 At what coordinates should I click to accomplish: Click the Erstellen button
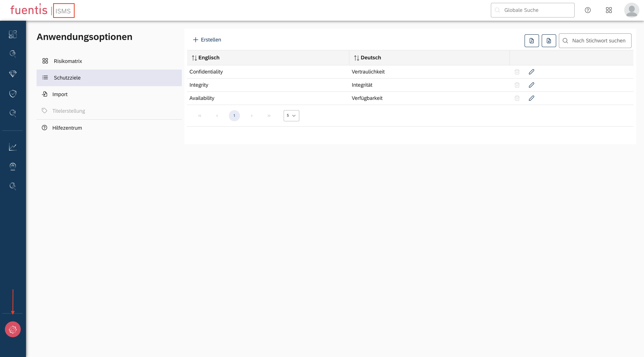[207, 40]
